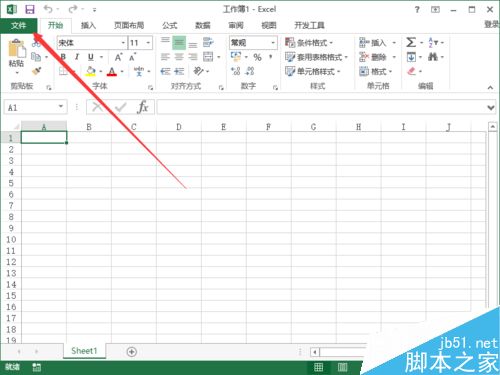Image resolution: width=500 pixels, height=375 pixels.
Task: Collapse the ribbon with the up arrow
Action: pyautogui.click(x=490, y=87)
